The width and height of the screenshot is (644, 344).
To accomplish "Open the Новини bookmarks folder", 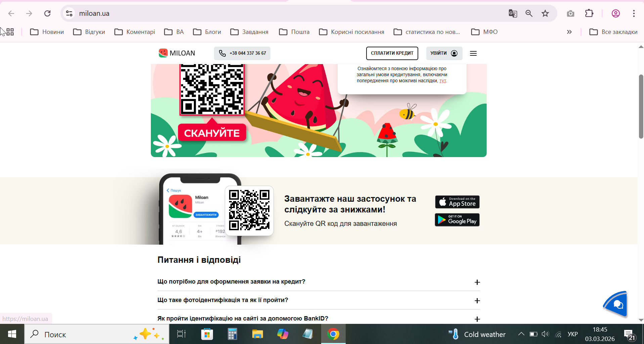I will 47,32.
